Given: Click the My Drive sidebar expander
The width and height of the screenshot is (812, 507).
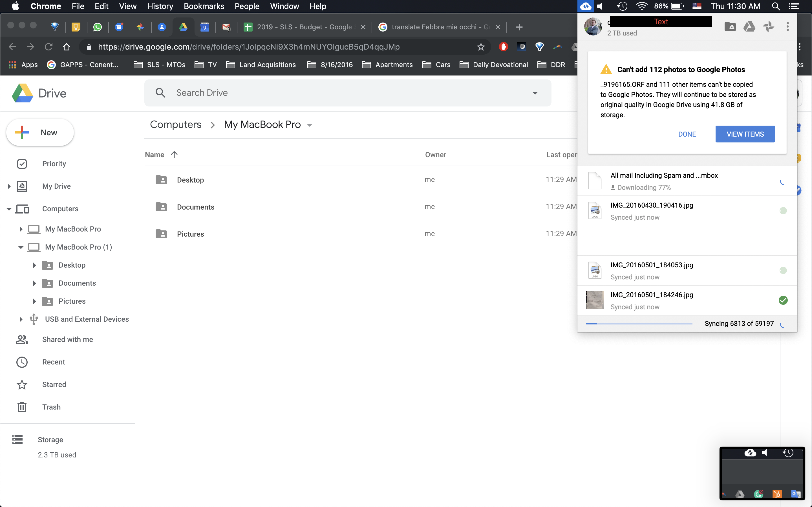Looking at the screenshot, I should pos(9,186).
